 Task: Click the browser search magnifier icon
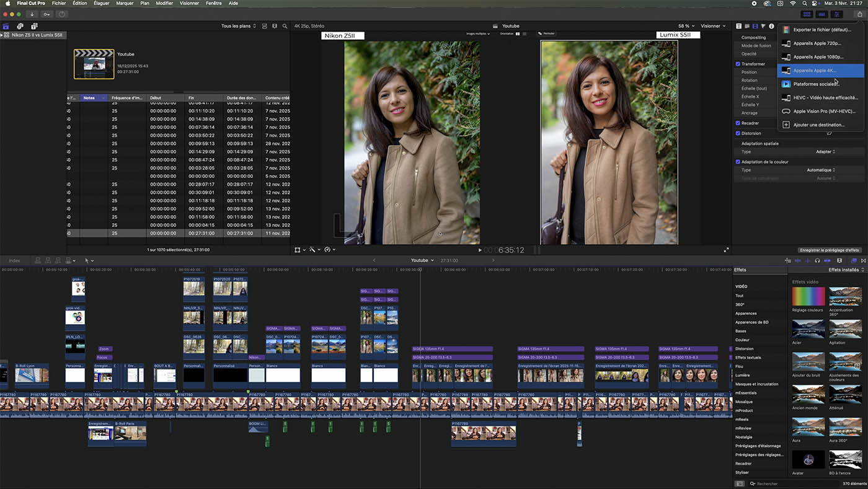tap(285, 26)
